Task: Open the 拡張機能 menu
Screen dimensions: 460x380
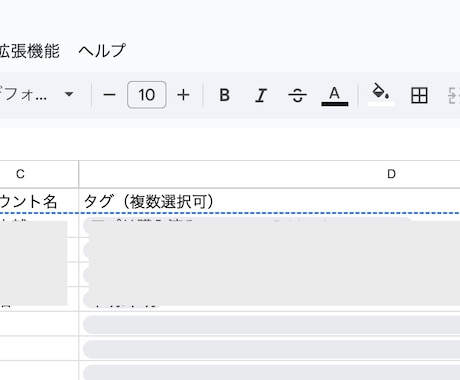Action: click(x=30, y=51)
